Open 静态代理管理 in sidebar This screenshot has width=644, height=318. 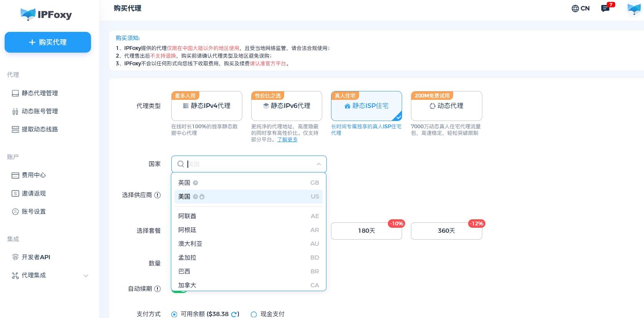40,93
